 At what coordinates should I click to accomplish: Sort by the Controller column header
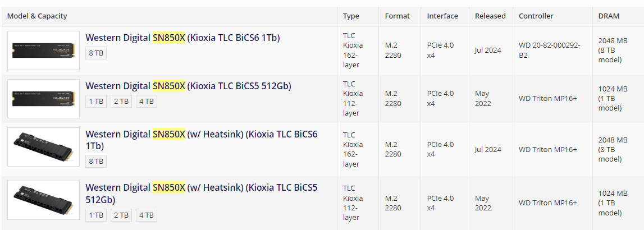[536, 16]
